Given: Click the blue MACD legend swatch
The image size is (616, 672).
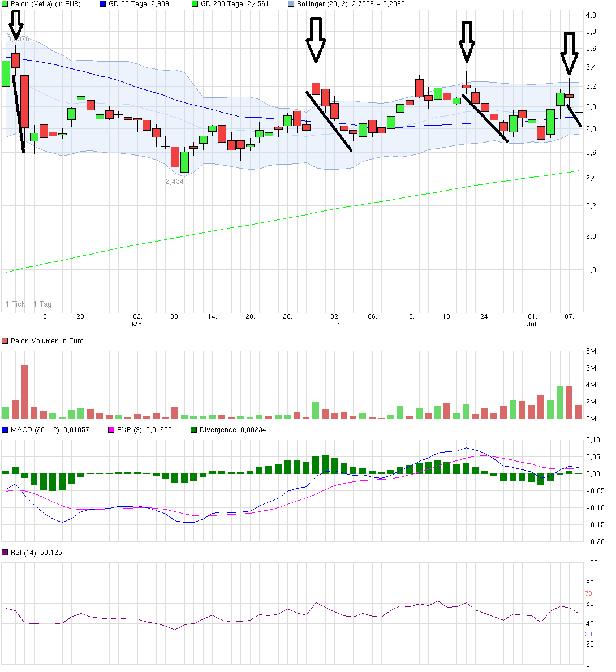Looking at the screenshot, I should click(x=5, y=430).
